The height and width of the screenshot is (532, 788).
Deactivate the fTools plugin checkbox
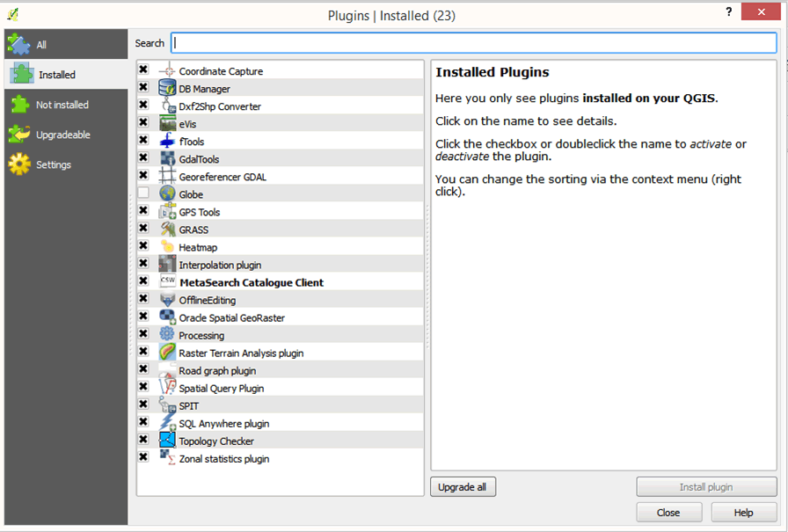point(143,140)
